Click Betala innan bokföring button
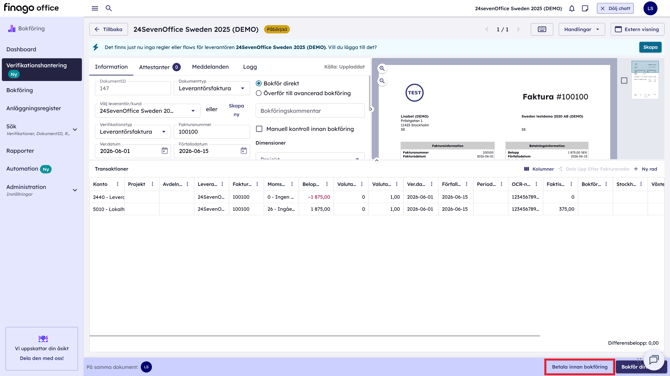 click(579, 367)
